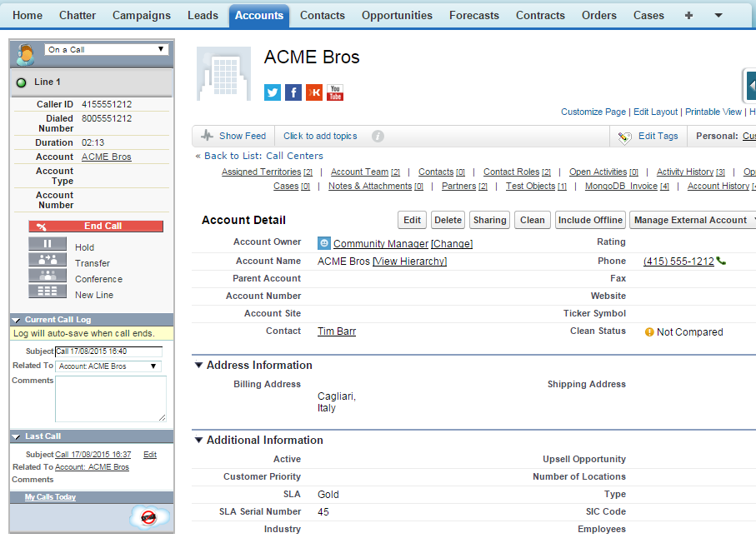
Task: Click the call agent headset avatar
Action: click(x=25, y=54)
